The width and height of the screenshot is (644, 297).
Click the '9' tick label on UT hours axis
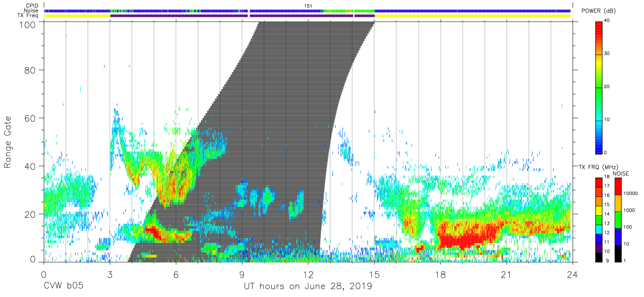point(242,274)
